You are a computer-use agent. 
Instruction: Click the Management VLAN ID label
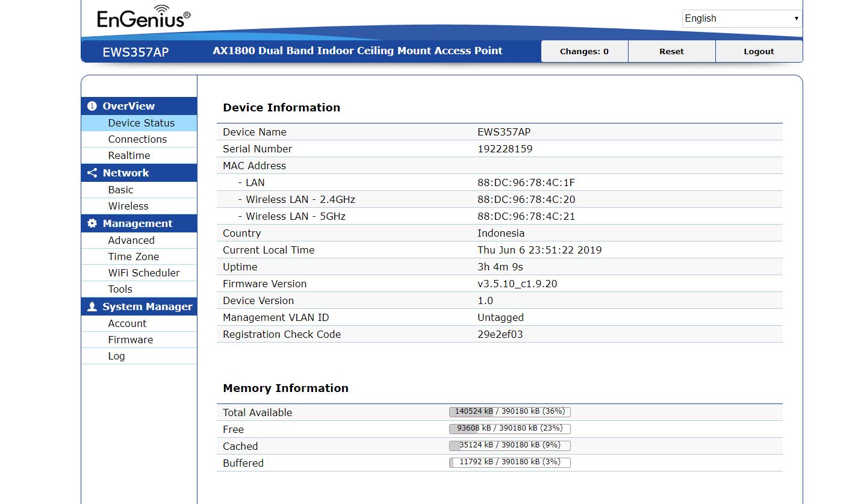[276, 317]
